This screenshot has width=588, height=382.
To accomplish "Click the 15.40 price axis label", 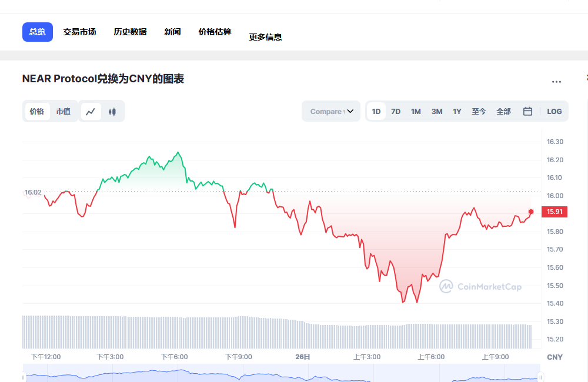I will click(555, 303).
